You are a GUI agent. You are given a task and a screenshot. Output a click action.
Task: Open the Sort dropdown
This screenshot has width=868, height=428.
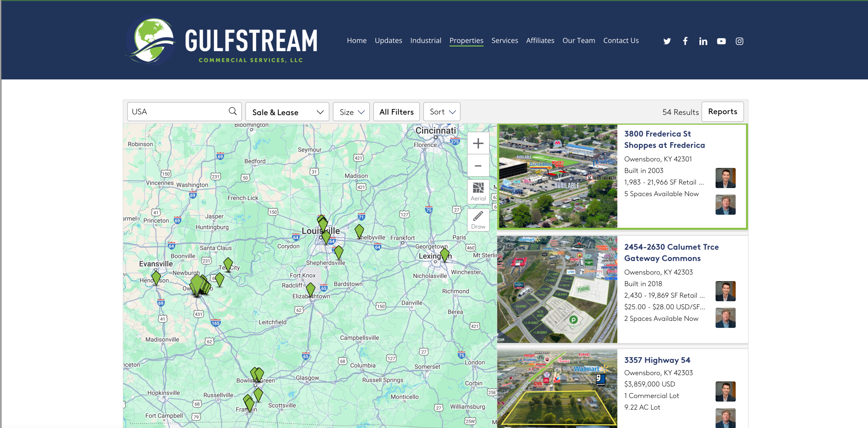click(x=441, y=112)
